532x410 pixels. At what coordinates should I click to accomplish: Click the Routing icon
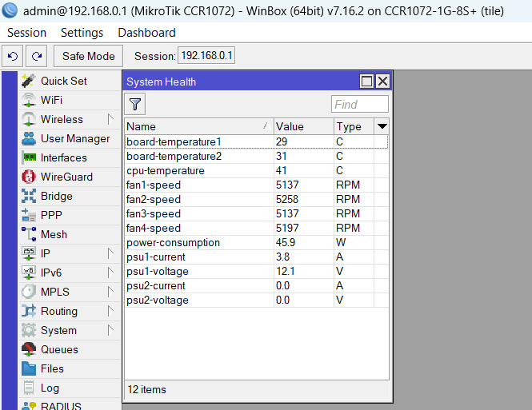coord(29,311)
